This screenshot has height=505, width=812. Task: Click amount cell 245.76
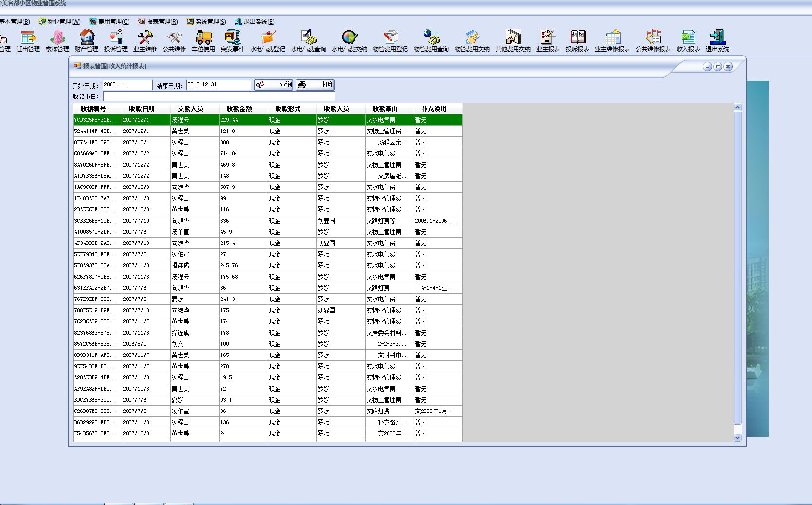pos(243,265)
